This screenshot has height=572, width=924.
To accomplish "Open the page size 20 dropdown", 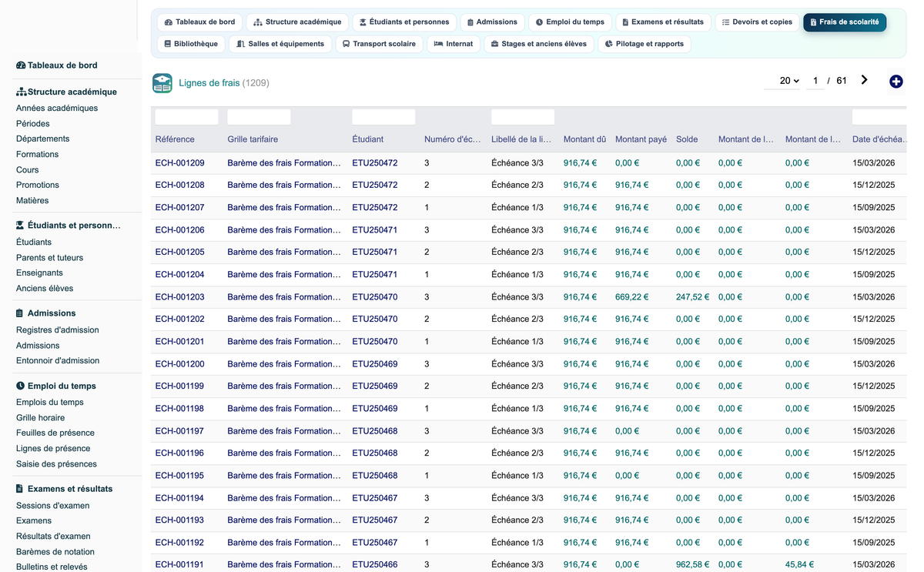I will tap(789, 81).
